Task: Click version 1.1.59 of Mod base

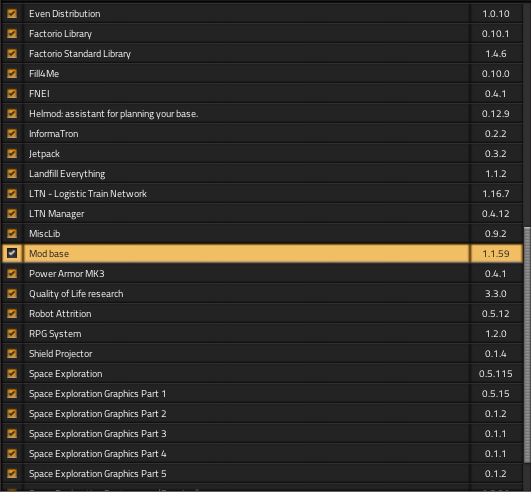Action: point(496,253)
